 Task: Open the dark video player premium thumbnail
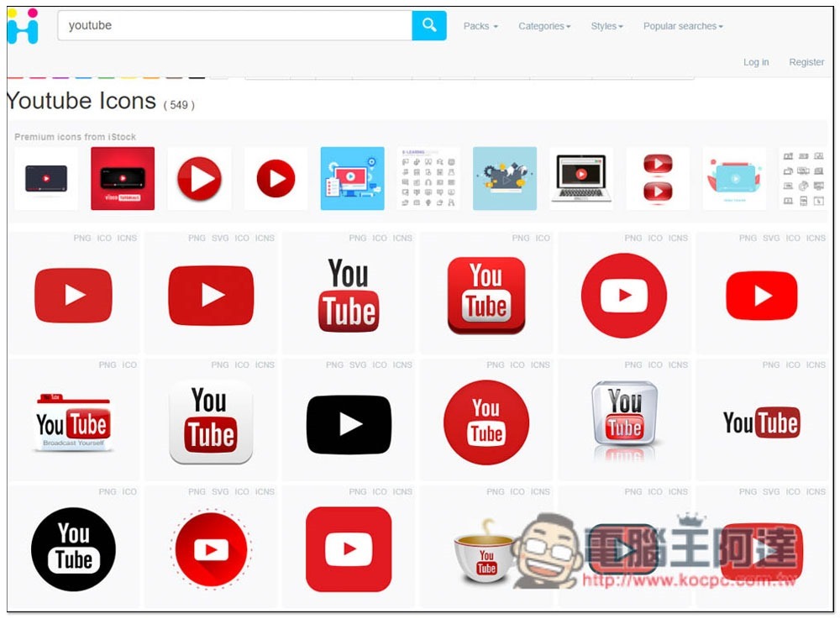tap(46, 179)
